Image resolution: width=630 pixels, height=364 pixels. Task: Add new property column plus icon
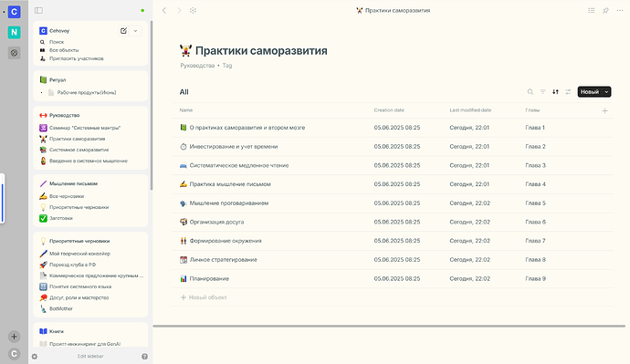[x=604, y=110]
